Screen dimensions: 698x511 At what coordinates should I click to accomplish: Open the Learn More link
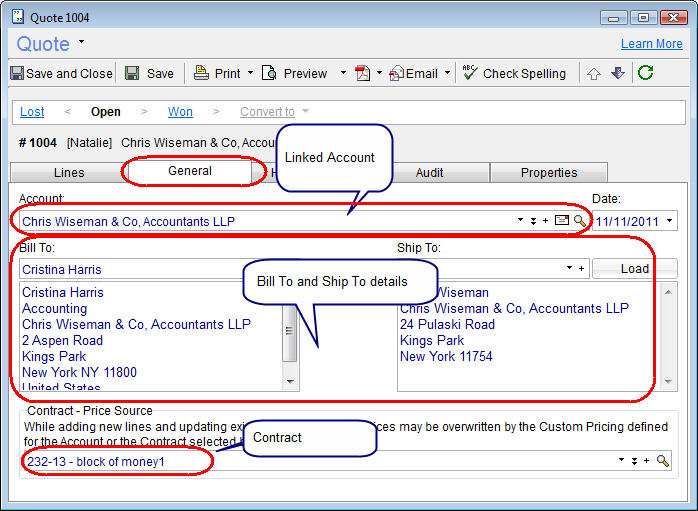coord(651,44)
